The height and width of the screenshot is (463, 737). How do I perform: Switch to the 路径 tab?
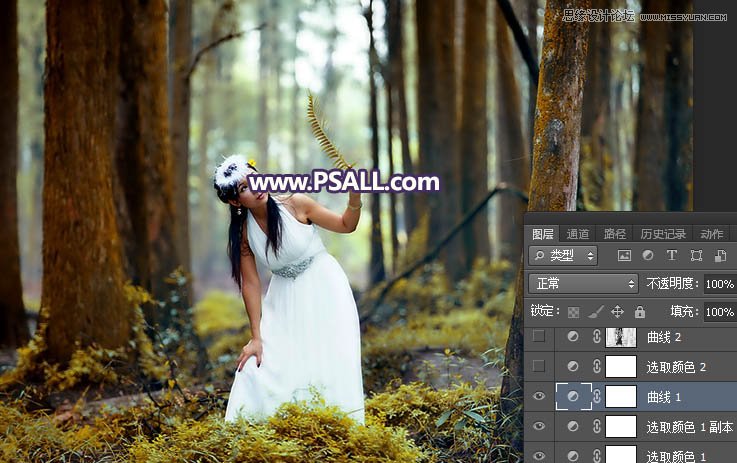click(x=614, y=234)
